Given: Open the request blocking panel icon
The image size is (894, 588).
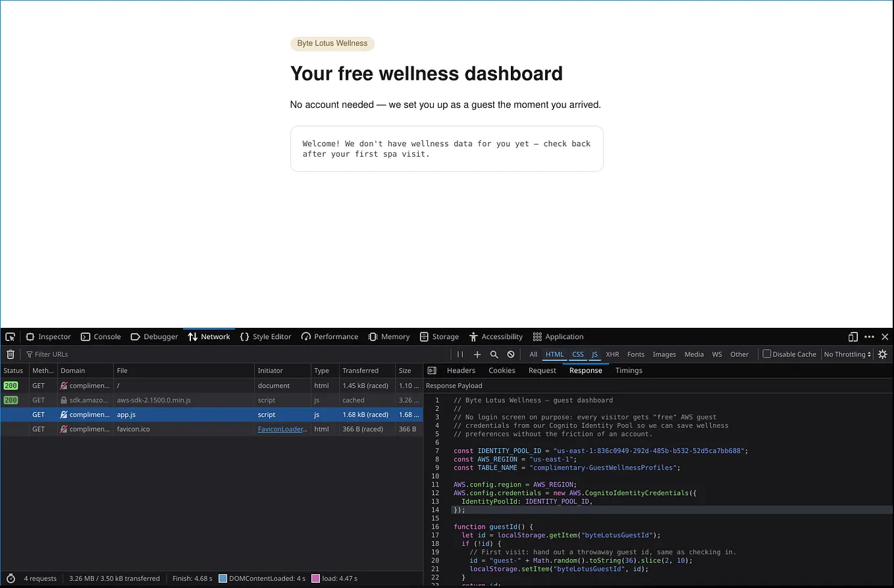Looking at the screenshot, I should click(x=511, y=354).
